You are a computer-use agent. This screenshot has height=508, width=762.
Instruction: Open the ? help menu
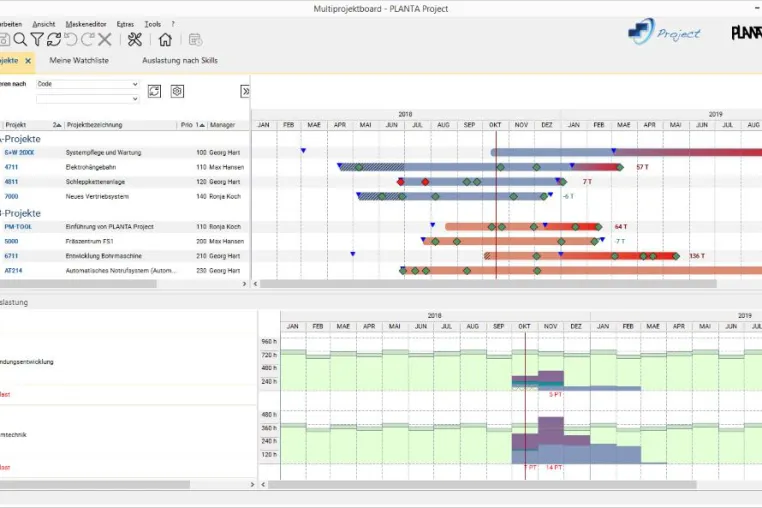click(173, 24)
